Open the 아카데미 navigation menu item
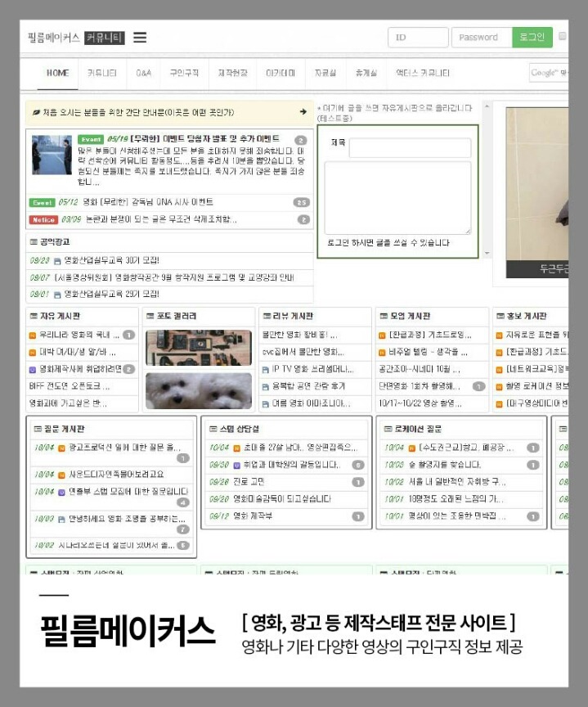 [281, 73]
